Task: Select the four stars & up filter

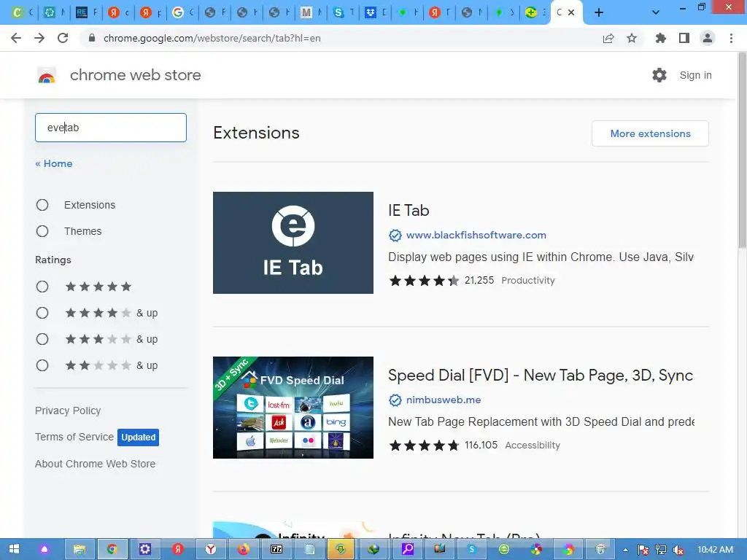Action: point(42,313)
